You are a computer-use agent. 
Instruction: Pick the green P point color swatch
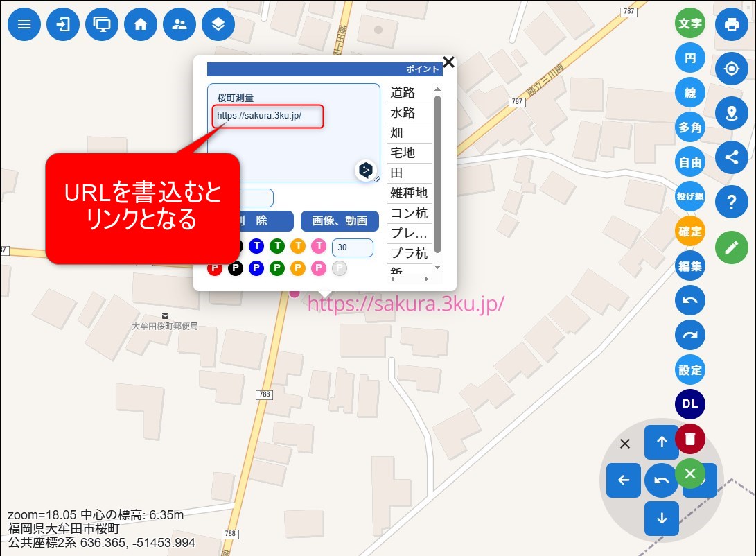[277, 268]
